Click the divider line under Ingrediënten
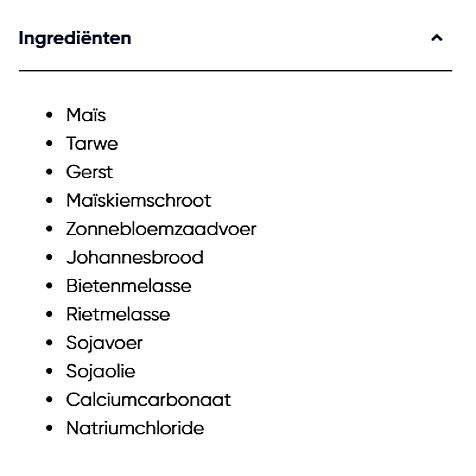Image resolution: width=476 pixels, height=476 pixels. [235, 71]
